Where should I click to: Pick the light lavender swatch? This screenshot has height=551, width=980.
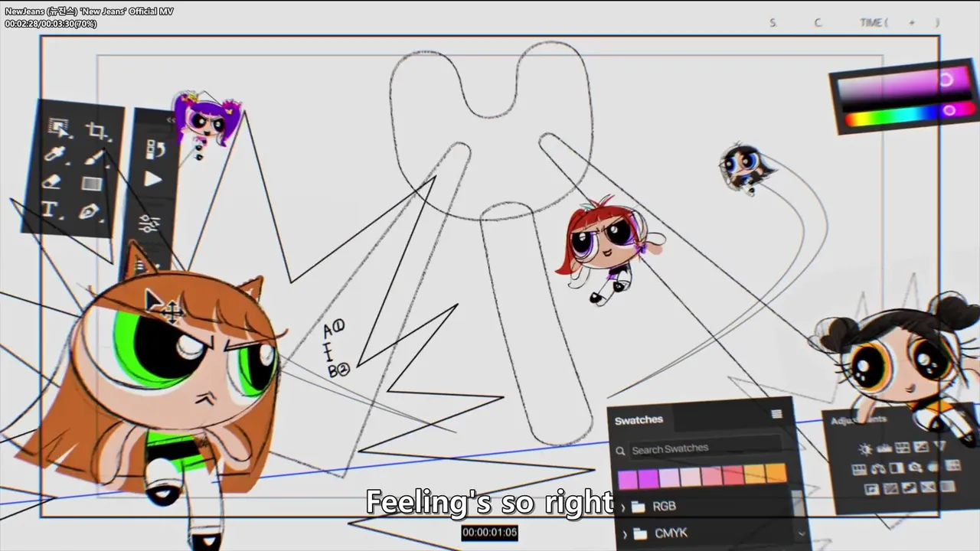[x=670, y=478]
